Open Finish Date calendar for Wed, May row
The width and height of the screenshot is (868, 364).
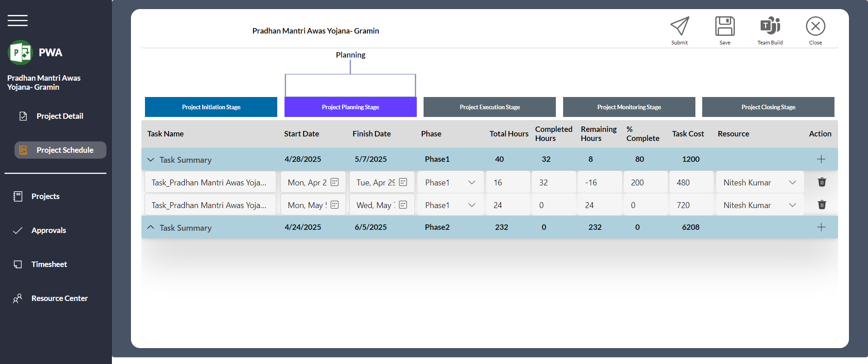[x=403, y=205]
